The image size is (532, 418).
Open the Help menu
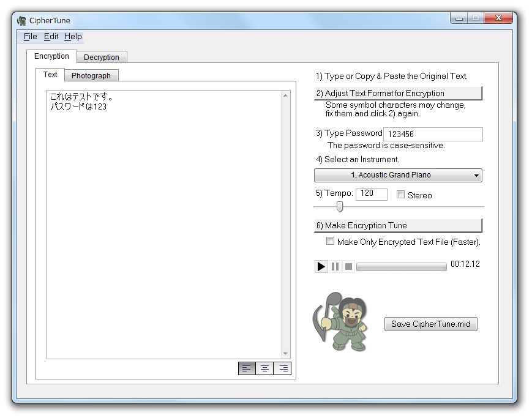click(73, 36)
